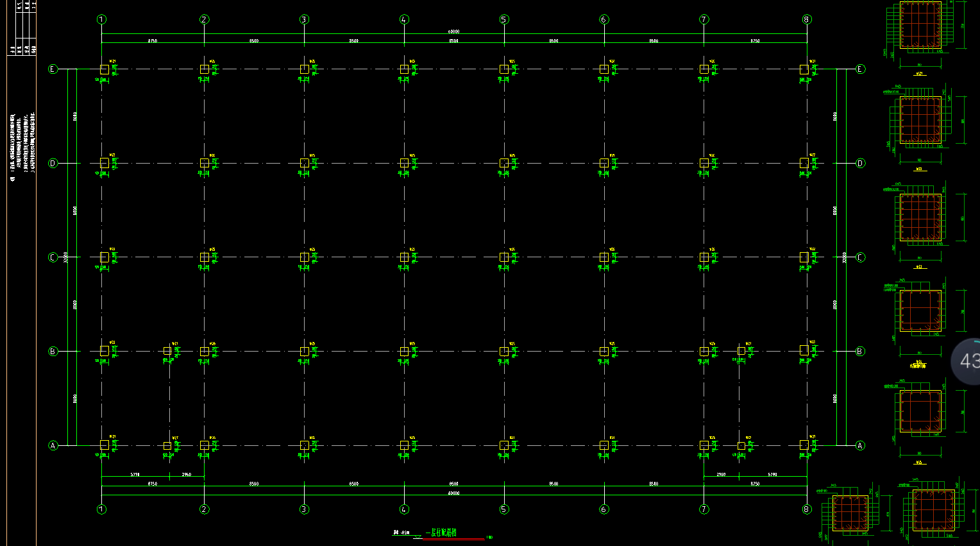Screen dimensions: 980x546
Task: Select intermediate column on axis A between grids 7-8
Action: coord(741,445)
